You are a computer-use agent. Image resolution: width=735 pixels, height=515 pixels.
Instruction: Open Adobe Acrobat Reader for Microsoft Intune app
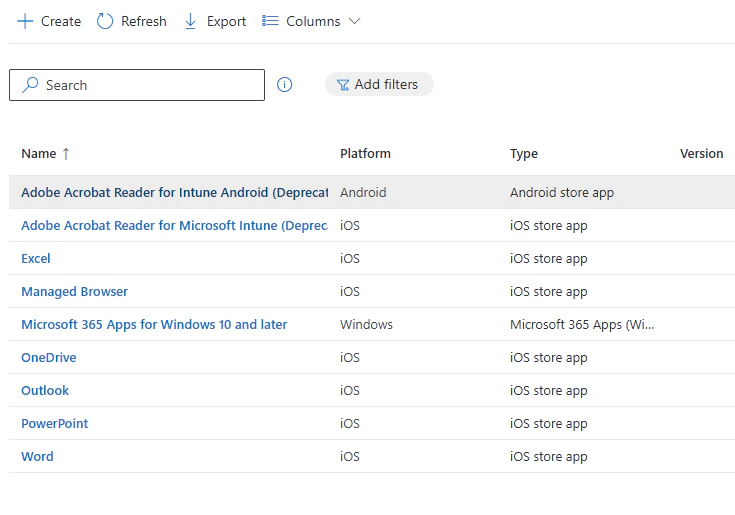[x=174, y=225]
